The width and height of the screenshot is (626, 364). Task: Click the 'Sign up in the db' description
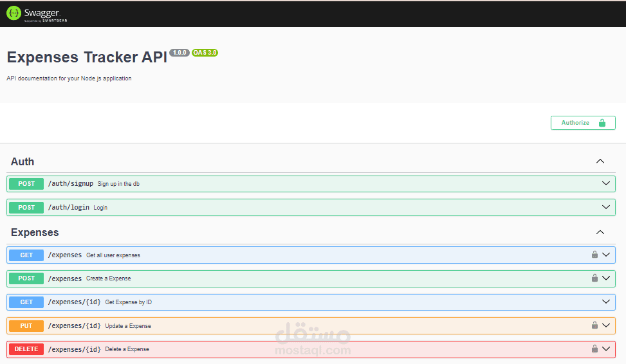[118, 184]
